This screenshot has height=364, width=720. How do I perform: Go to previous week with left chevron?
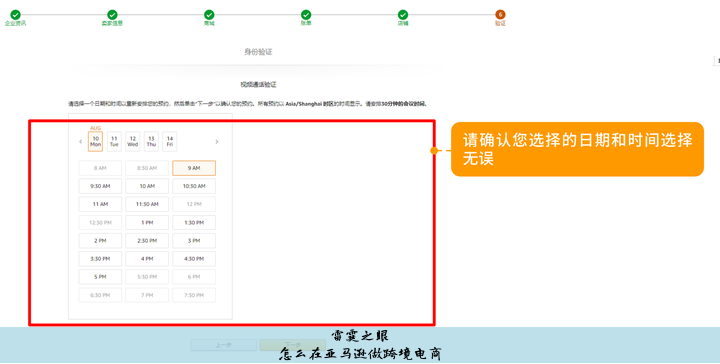pos(81,142)
